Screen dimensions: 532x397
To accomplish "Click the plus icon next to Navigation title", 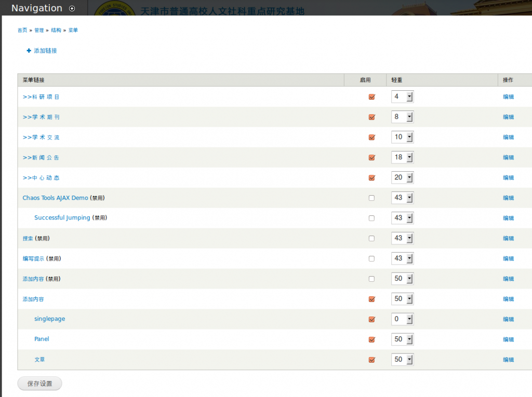I will tap(72, 8).
